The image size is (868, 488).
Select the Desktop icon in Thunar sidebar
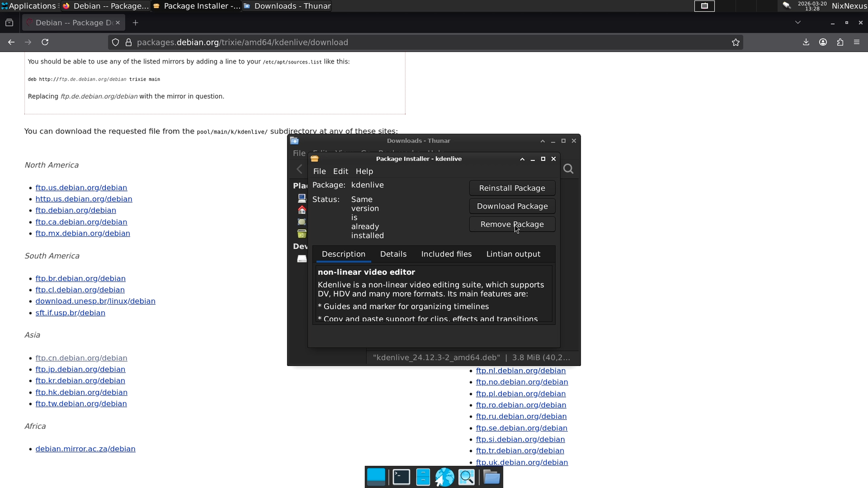point(302,222)
